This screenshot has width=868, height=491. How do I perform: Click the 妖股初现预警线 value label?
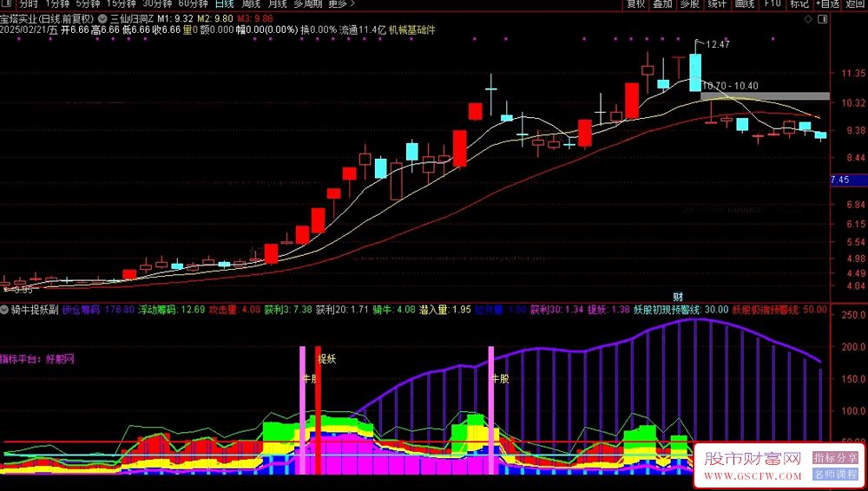681,310
